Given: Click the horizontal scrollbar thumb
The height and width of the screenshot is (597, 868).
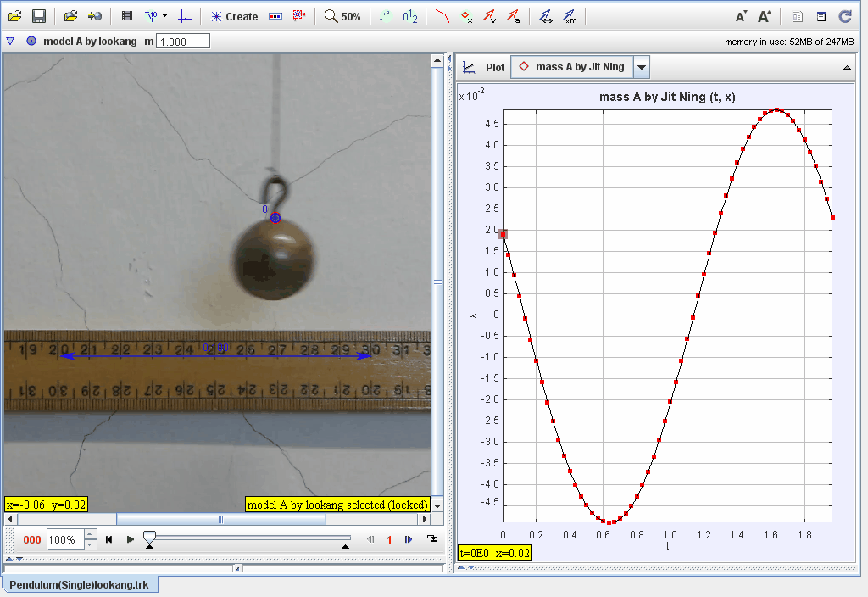Looking at the screenshot, I should (x=221, y=519).
